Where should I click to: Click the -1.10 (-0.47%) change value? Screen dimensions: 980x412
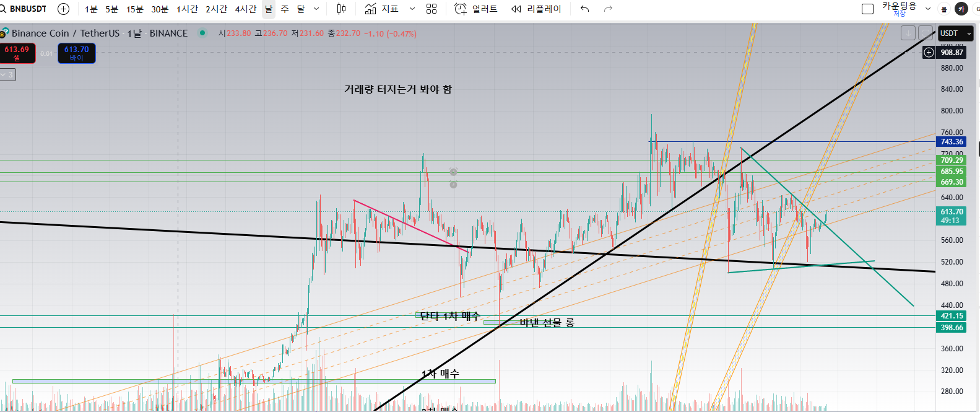390,33
